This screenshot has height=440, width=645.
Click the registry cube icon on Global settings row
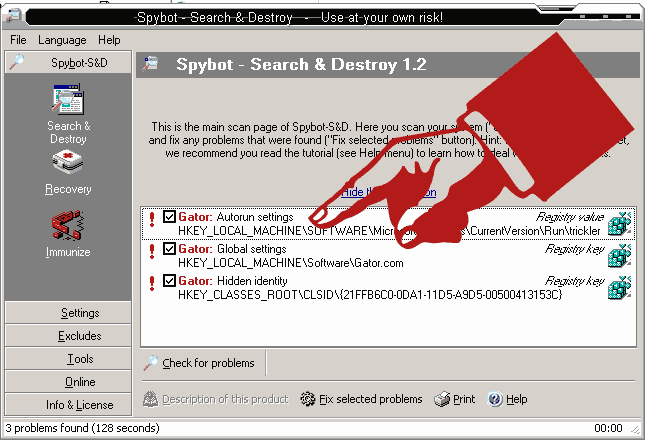(619, 255)
